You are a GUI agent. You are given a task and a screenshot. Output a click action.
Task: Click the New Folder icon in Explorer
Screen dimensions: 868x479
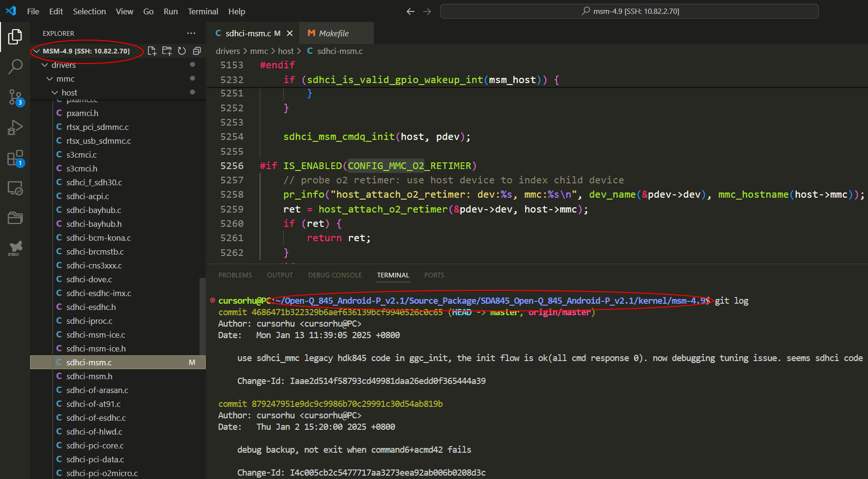tap(167, 51)
